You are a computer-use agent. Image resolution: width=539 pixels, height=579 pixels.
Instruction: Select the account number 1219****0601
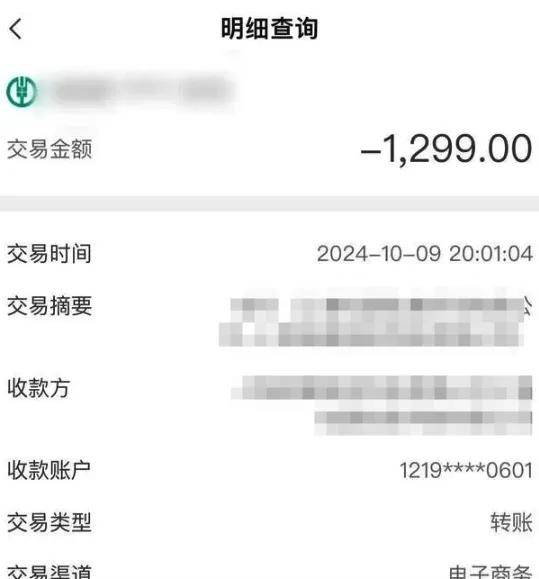(x=466, y=470)
